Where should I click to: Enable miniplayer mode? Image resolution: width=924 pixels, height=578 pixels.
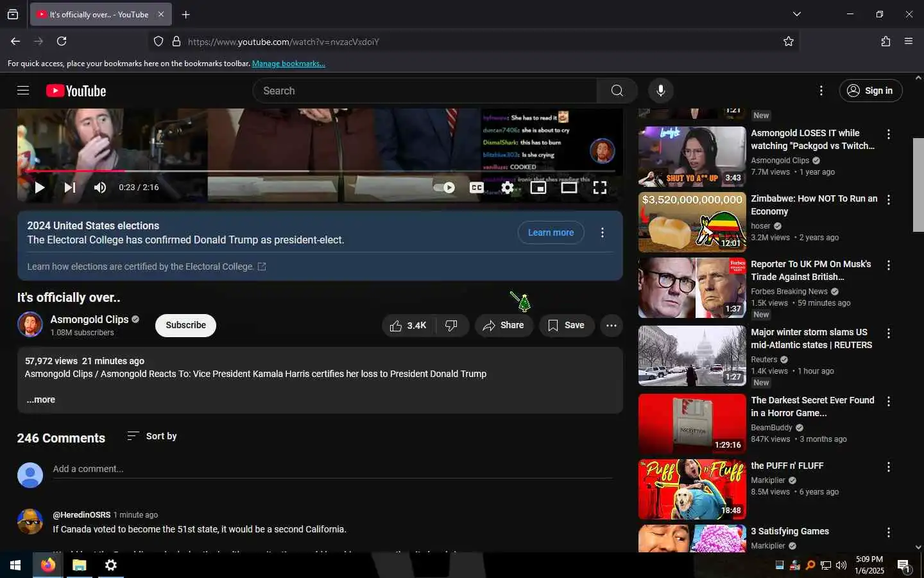[x=538, y=188]
